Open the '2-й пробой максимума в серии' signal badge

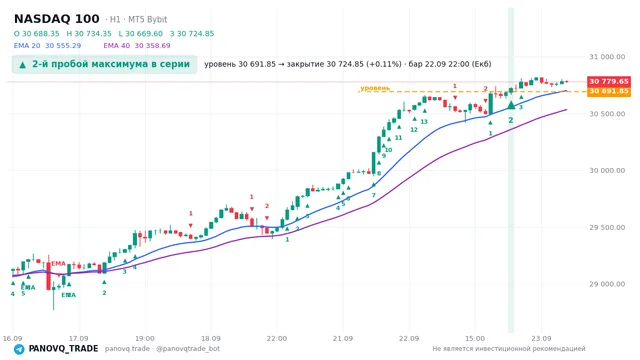(x=104, y=64)
